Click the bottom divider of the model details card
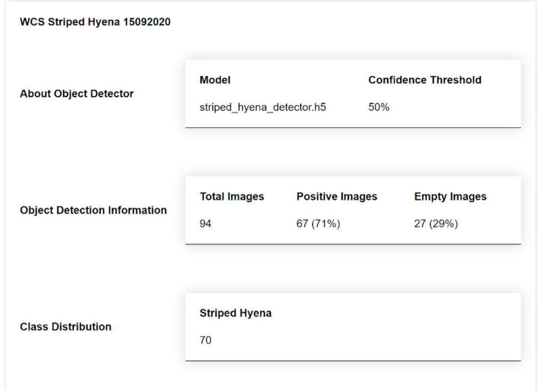 [x=352, y=127]
